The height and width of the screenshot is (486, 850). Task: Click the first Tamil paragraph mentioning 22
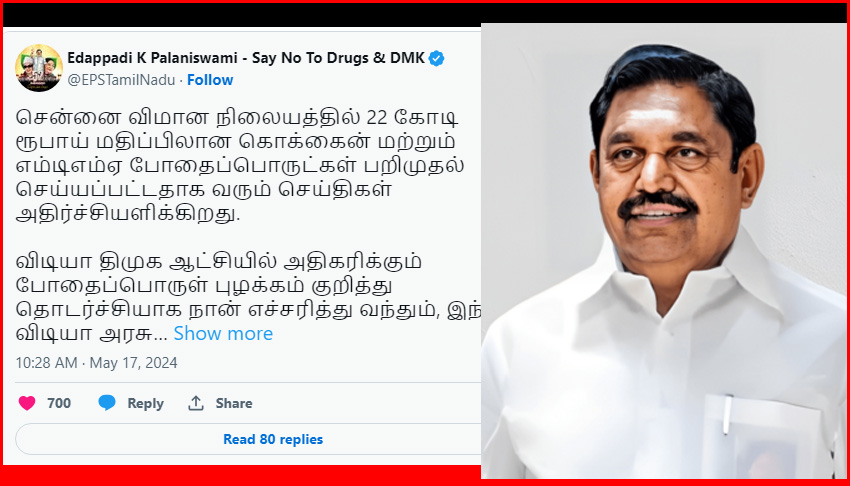[x=239, y=165]
